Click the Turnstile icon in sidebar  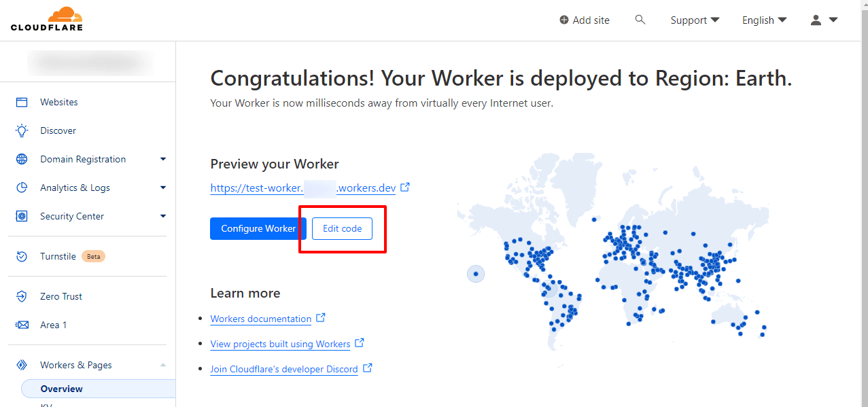(x=22, y=256)
